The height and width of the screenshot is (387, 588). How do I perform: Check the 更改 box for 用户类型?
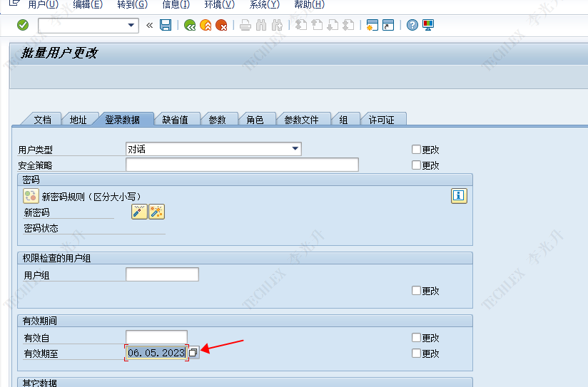point(416,150)
